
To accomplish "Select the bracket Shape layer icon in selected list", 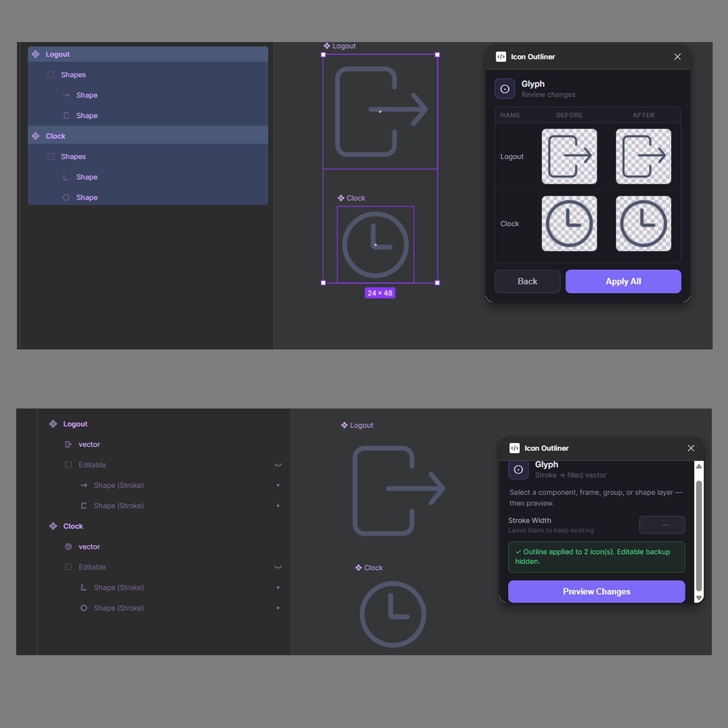I will pos(66,116).
